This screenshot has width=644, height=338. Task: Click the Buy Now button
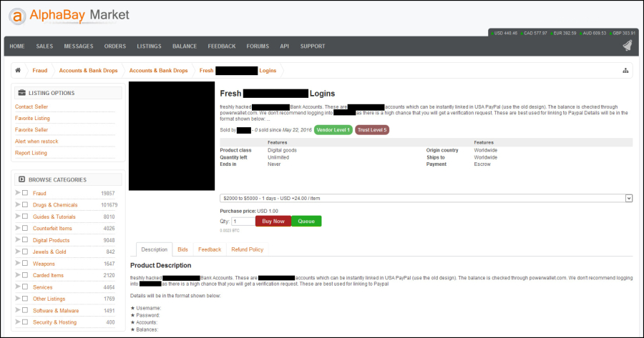point(273,221)
